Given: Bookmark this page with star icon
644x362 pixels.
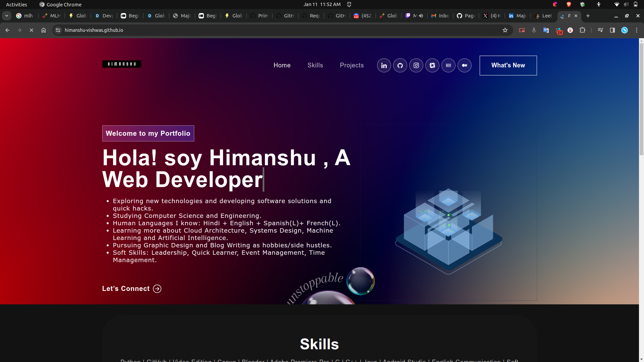Looking at the screenshot, I should (x=505, y=30).
